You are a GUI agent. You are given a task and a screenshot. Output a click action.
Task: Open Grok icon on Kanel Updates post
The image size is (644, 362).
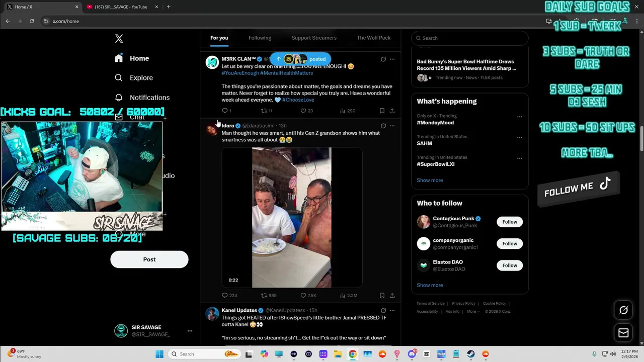[383, 311]
